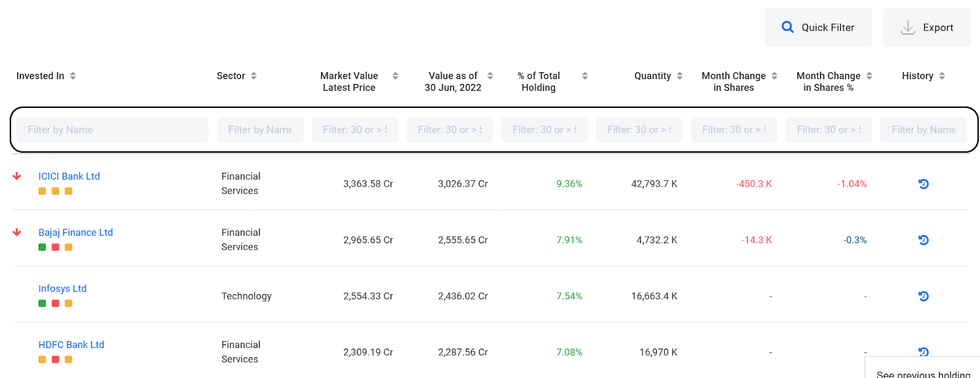This screenshot has width=980, height=378.
Task: Select Bajaj Finance change -0.3%
Action: (x=855, y=240)
